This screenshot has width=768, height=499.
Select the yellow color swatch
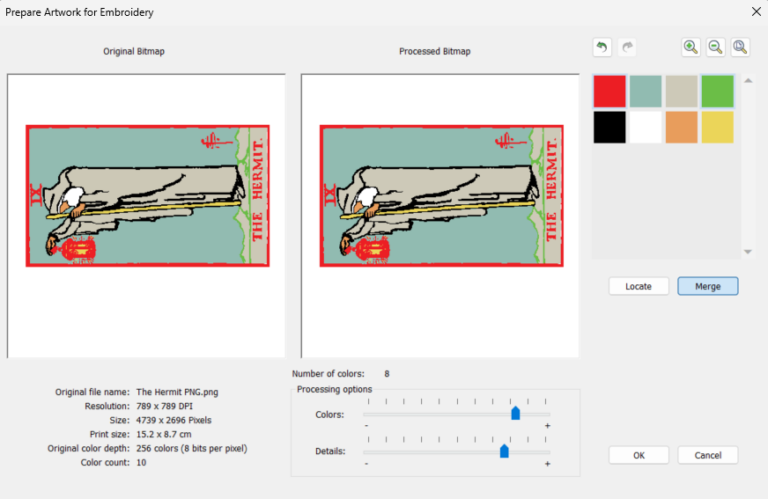[718, 127]
